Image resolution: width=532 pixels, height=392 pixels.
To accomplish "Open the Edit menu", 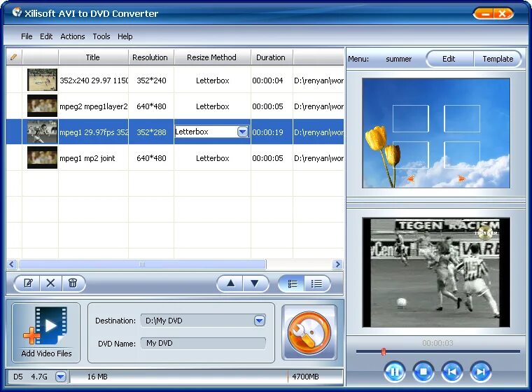I will coord(46,36).
